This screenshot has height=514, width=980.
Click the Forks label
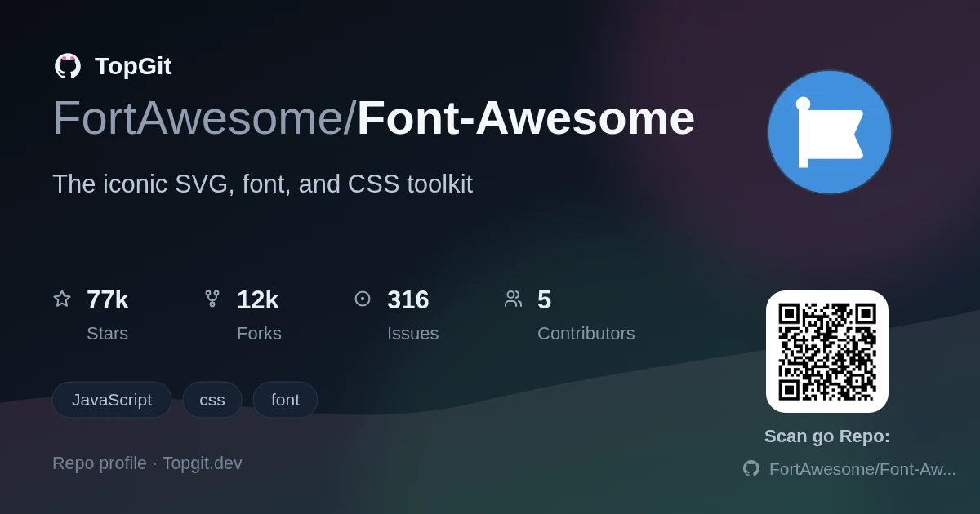point(259,334)
